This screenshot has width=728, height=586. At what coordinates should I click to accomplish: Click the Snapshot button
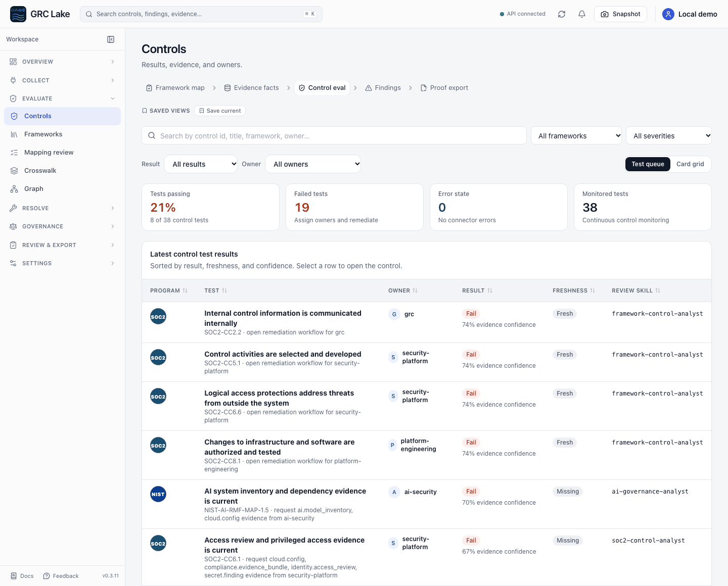pos(620,14)
